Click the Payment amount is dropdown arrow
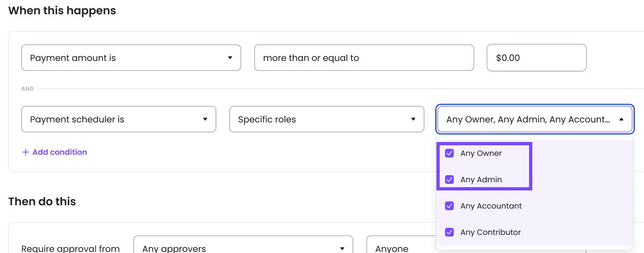 coord(230,58)
